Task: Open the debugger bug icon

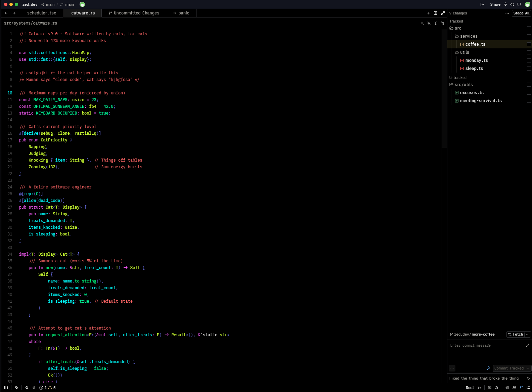Action: click(x=497, y=388)
